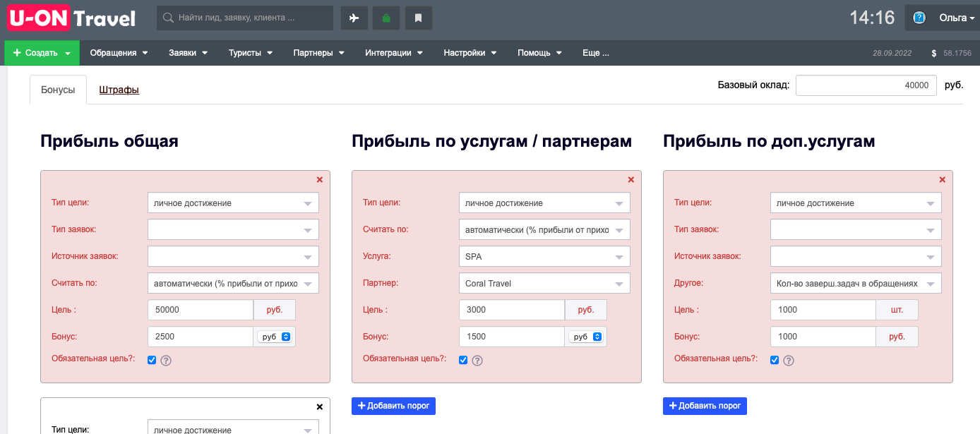Open Тип заявок dropdown in Прибыль общая
This screenshot has height=434, width=980.
pos(233,229)
